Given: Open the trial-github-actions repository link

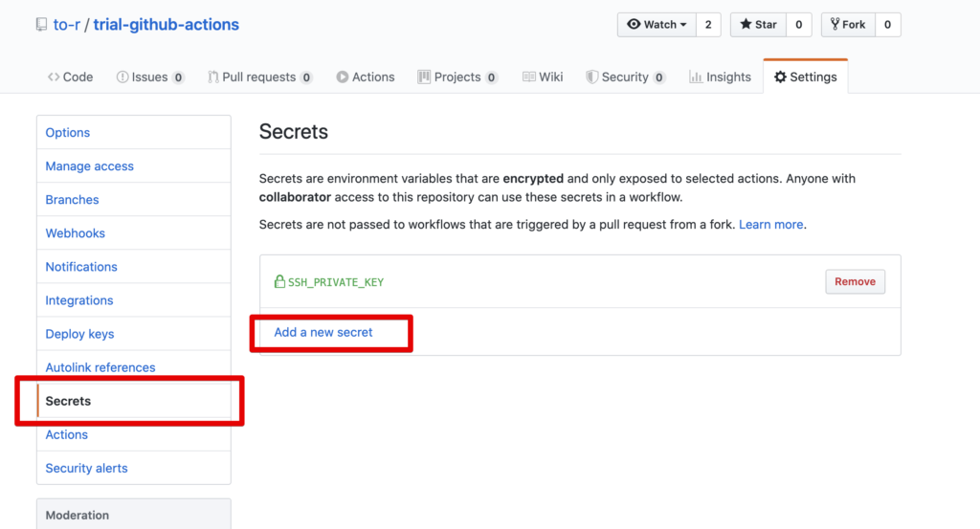Looking at the screenshot, I should tap(167, 24).
